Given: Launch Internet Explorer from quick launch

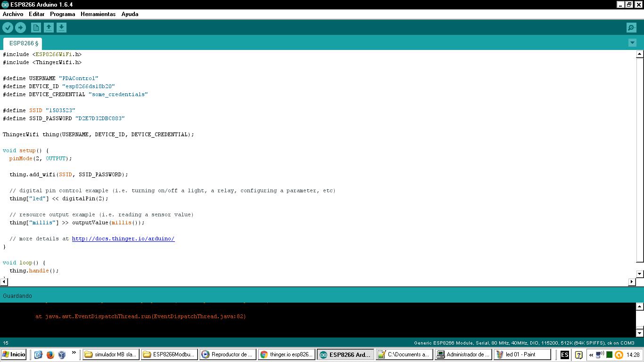Looking at the screenshot, I should [39, 354].
